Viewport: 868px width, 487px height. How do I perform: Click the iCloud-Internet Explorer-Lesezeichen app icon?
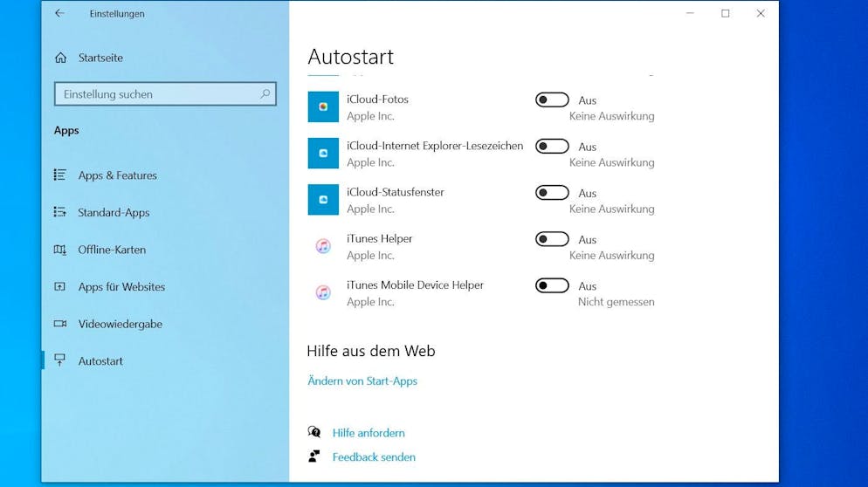(323, 154)
